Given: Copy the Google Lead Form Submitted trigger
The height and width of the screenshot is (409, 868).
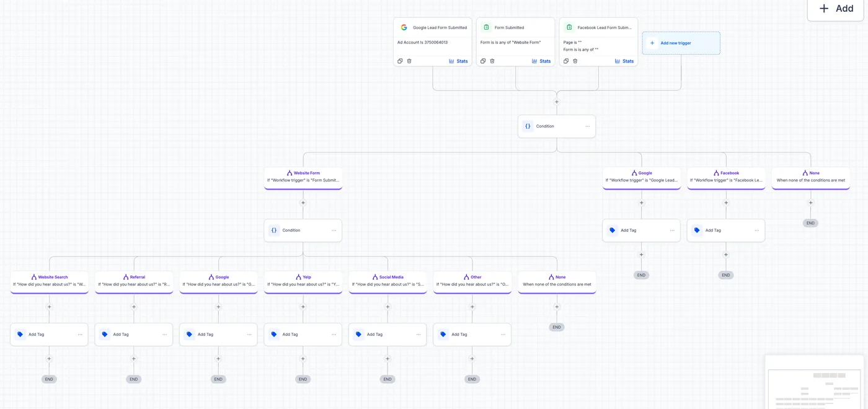Looking at the screenshot, I should [400, 61].
